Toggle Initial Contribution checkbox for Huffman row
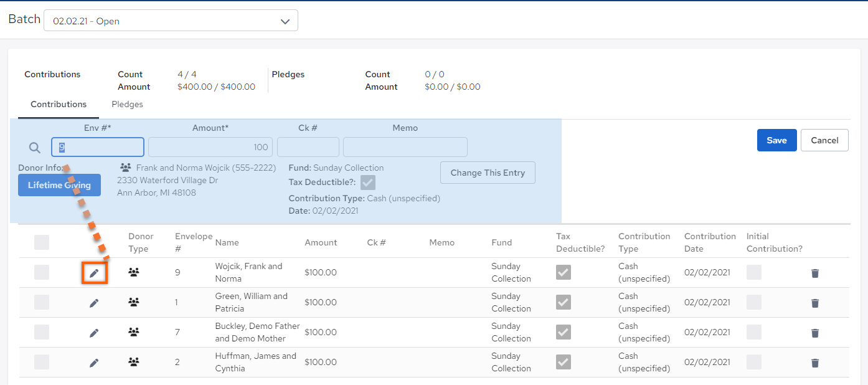 coord(754,362)
